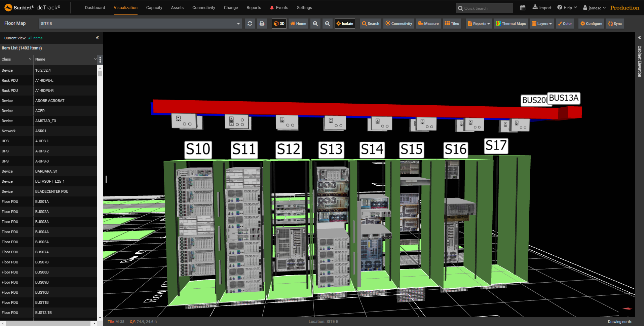Image resolution: width=644 pixels, height=326 pixels.
Task: Open the Layers dropdown
Action: point(541,24)
